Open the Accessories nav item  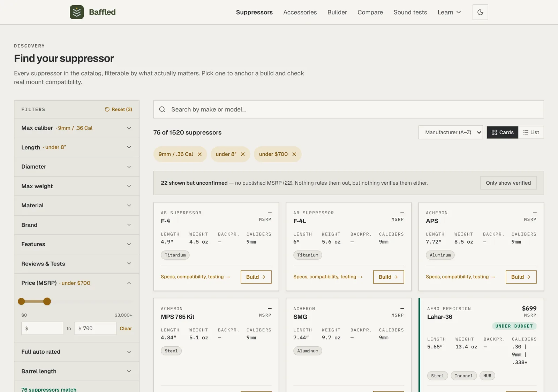300,12
